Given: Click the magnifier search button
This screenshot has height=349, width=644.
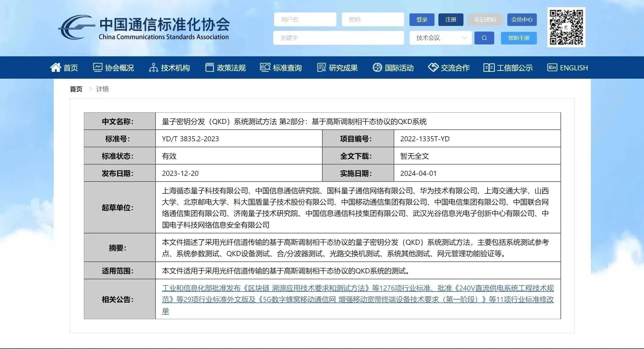Looking at the screenshot, I should coord(484,38).
